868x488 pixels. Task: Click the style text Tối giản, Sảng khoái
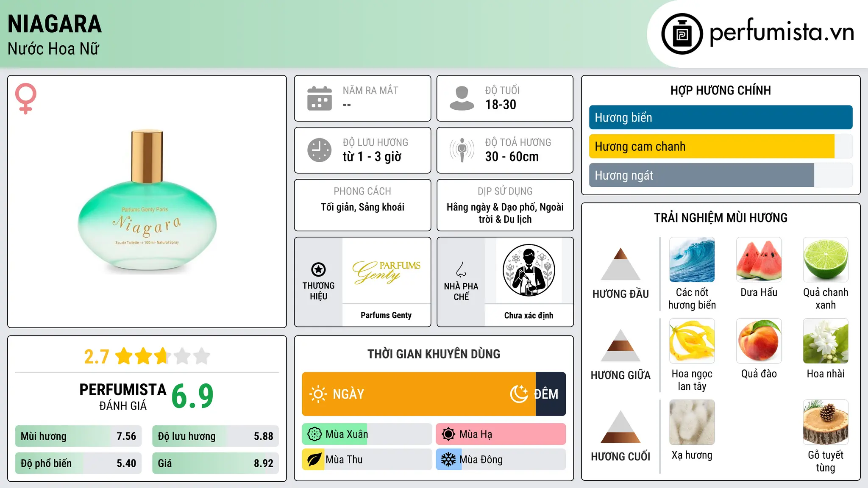tap(362, 207)
